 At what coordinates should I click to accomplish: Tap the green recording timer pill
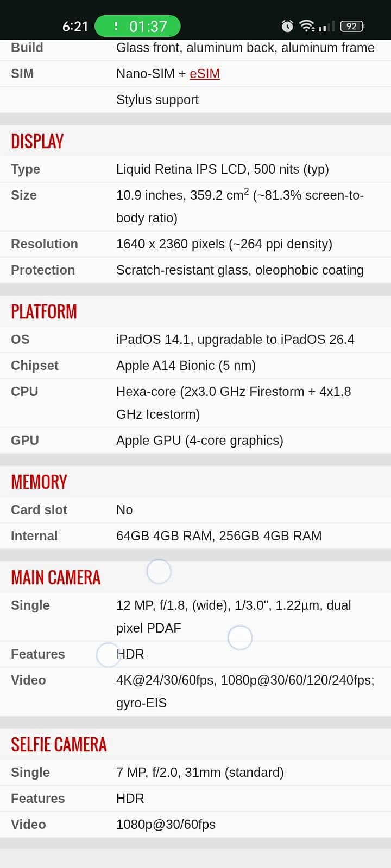(x=137, y=25)
